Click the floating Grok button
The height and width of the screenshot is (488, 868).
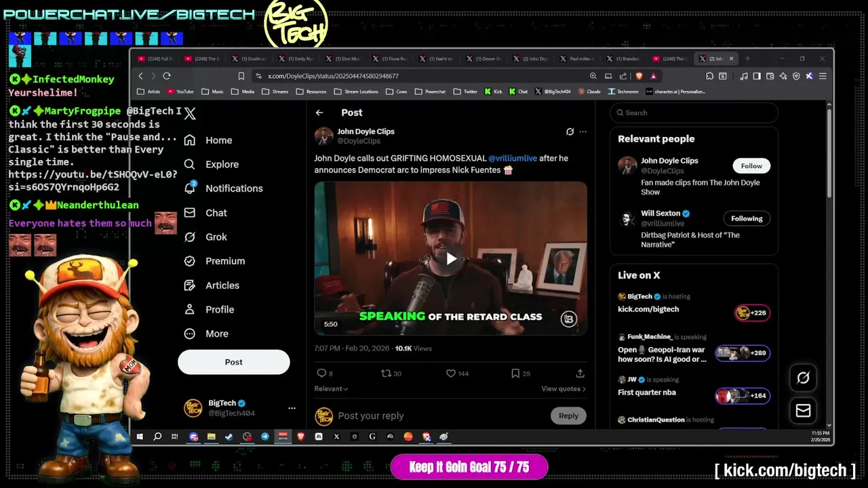click(x=803, y=378)
